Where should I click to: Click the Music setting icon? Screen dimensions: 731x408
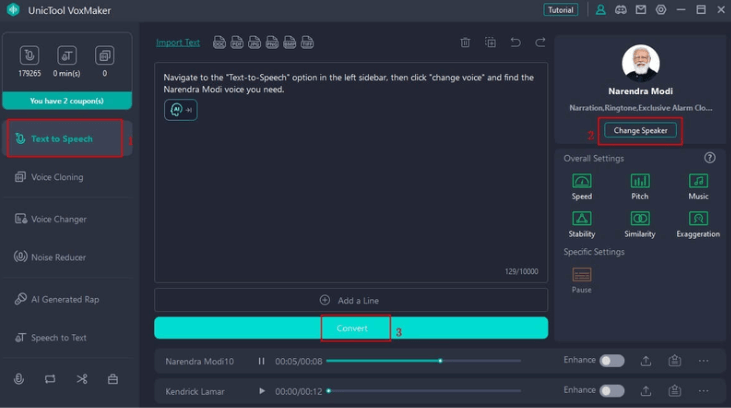pyautogui.click(x=698, y=181)
